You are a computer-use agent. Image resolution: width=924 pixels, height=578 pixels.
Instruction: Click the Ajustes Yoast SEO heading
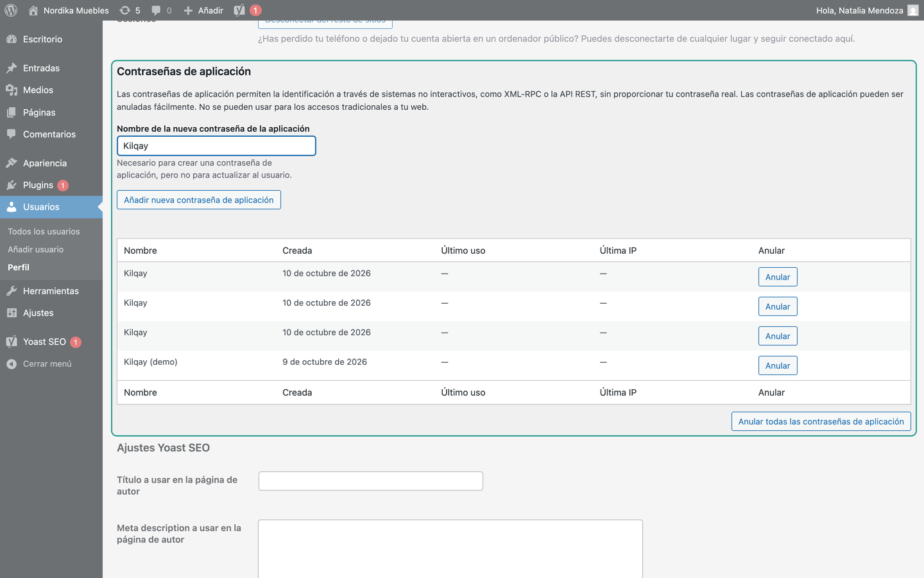click(x=163, y=448)
